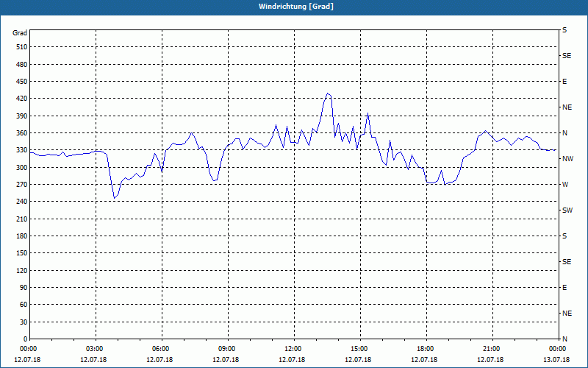Click the 'Windrichtung [Grad]' chart title
This screenshot has height=368, width=588.
tap(296, 7)
